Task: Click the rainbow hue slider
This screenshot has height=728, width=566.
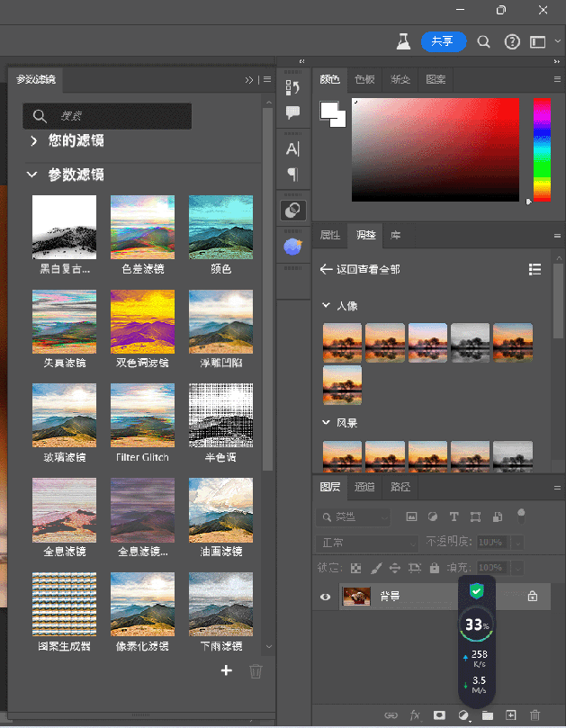Action: 542,149
